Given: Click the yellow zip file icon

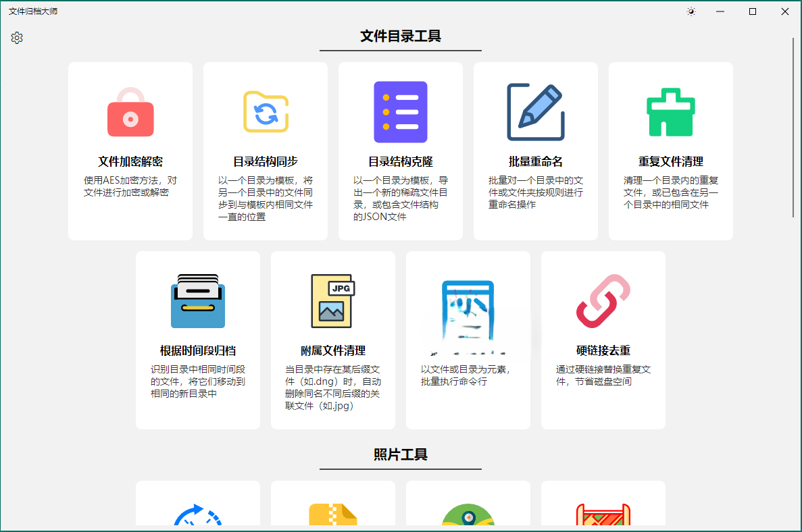Looking at the screenshot, I should point(333,514).
